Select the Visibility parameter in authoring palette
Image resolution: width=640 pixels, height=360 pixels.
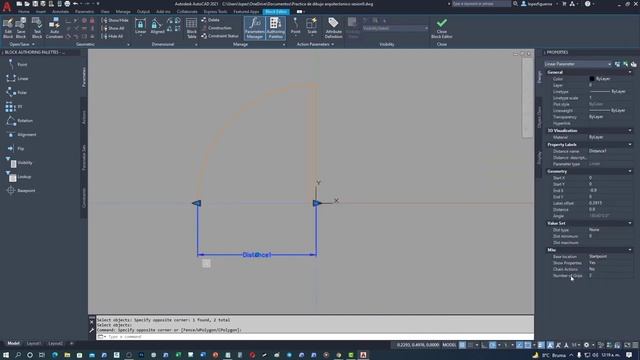tap(20, 162)
